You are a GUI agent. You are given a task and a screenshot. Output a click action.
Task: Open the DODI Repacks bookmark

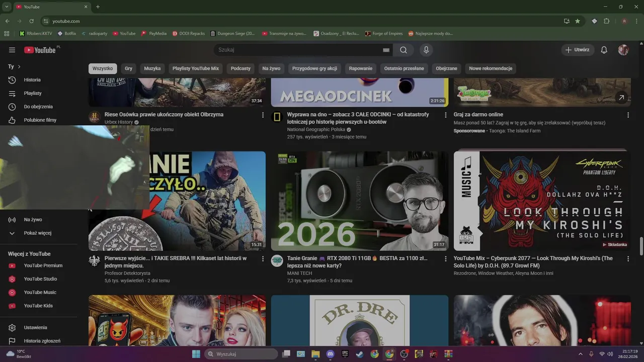(189, 34)
